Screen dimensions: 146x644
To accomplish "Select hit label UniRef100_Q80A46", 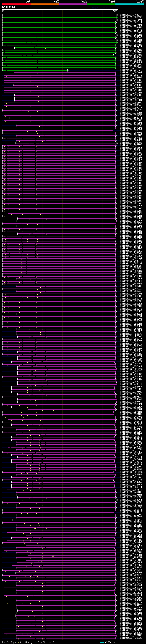I will coord(131,105).
